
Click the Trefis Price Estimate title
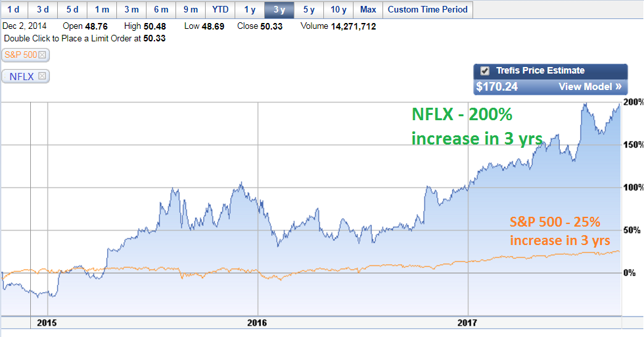[540, 70]
